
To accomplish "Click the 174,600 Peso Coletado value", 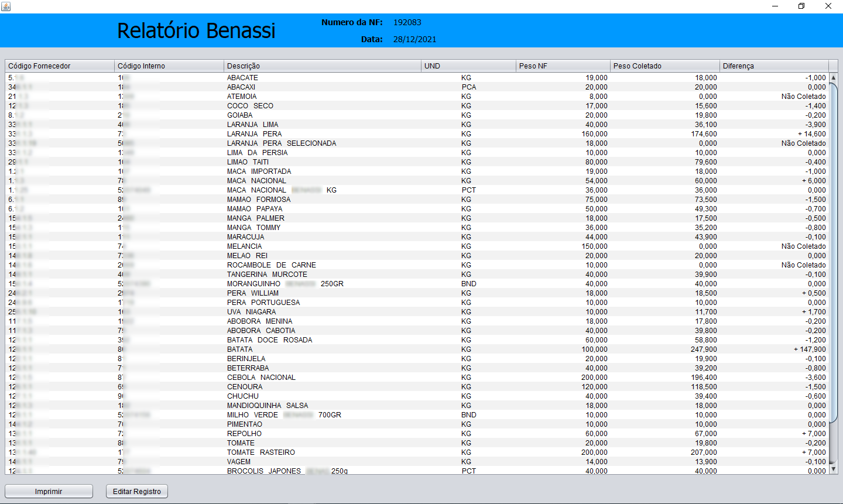I will pos(704,134).
